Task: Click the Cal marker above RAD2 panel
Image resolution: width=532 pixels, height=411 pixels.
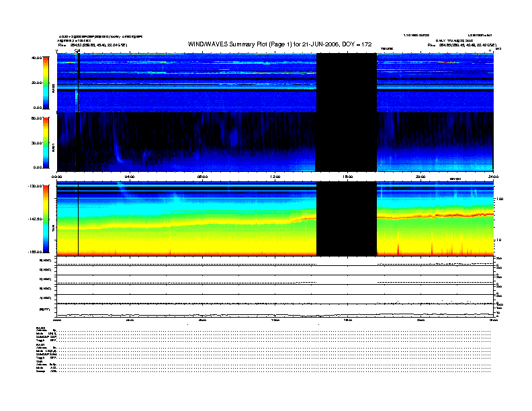Action: (77, 51)
